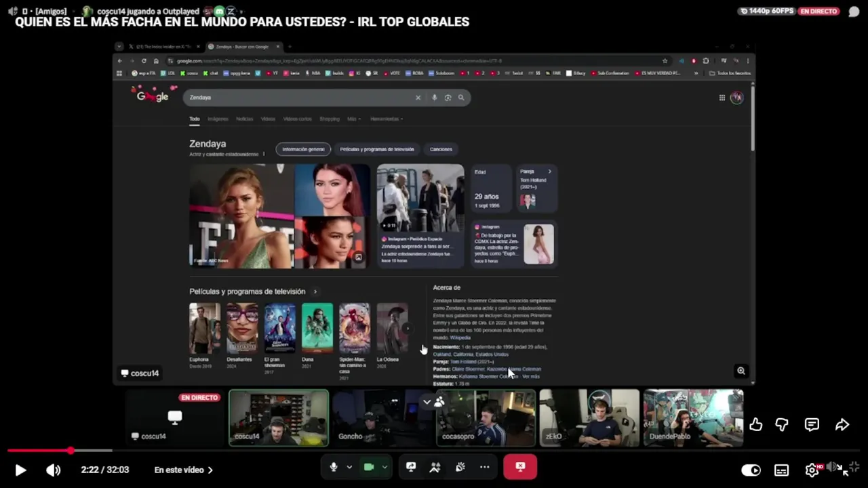
Task: Bookmark the page with star icon
Action: 665,61
